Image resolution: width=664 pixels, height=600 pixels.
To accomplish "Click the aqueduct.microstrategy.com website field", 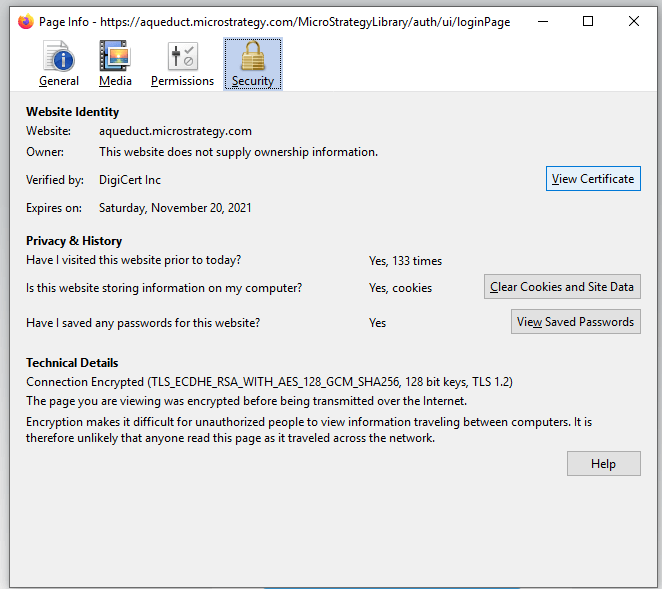I will (x=175, y=131).
